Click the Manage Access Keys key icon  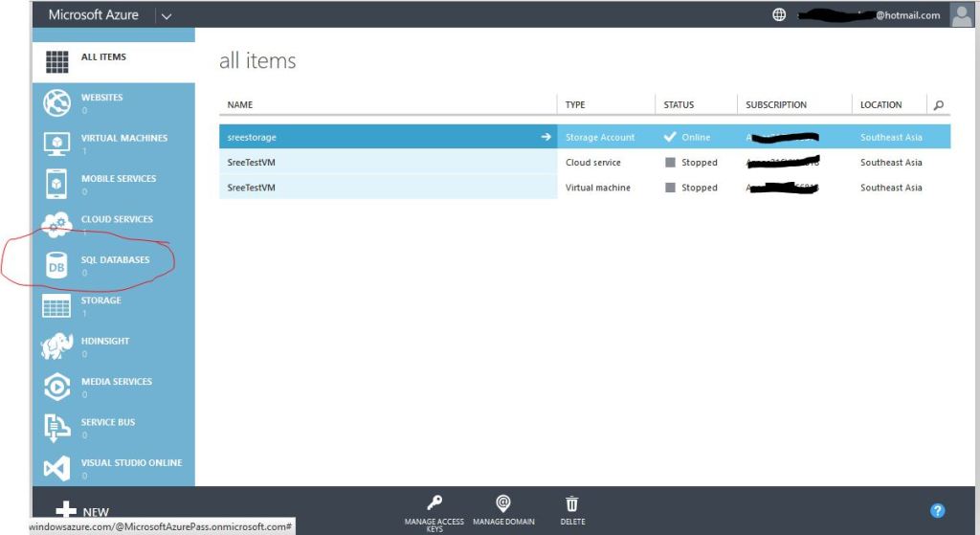(x=434, y=503)
